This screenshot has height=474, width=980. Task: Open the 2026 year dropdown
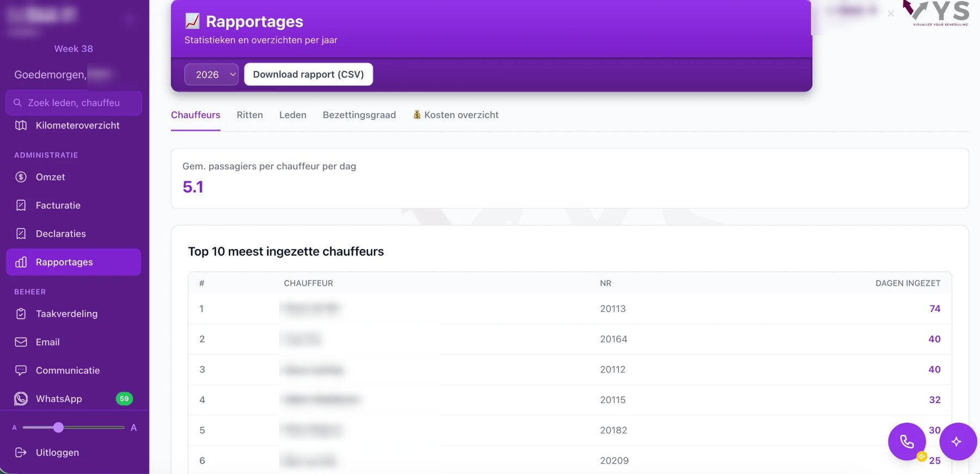211,75
